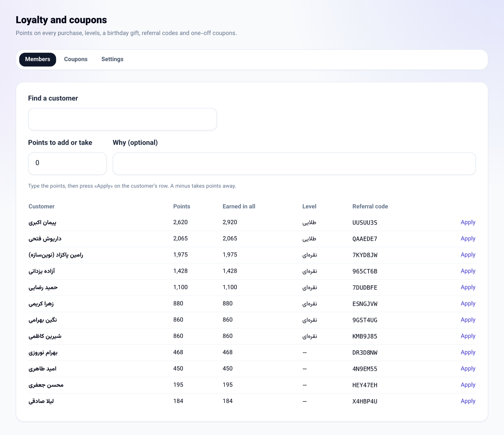Select customer name نگین بهرامی
The width and height of the screenshot is (504, 435).
click(x=43, y=320)
